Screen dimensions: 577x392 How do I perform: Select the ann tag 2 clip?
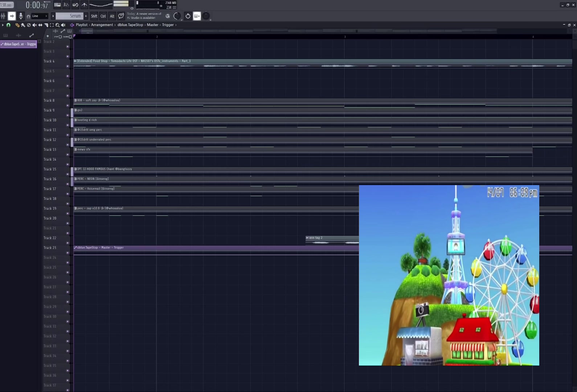pos(332,240)
